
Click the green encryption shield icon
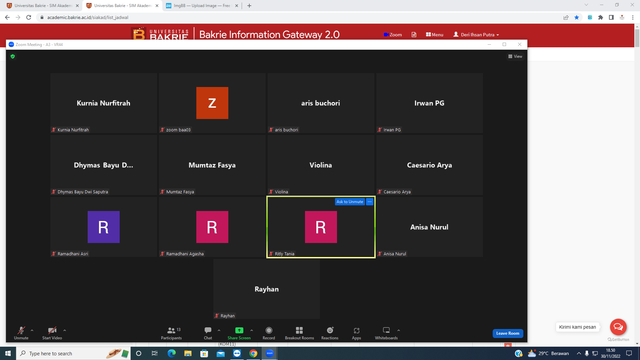click(x=13, y=56)
